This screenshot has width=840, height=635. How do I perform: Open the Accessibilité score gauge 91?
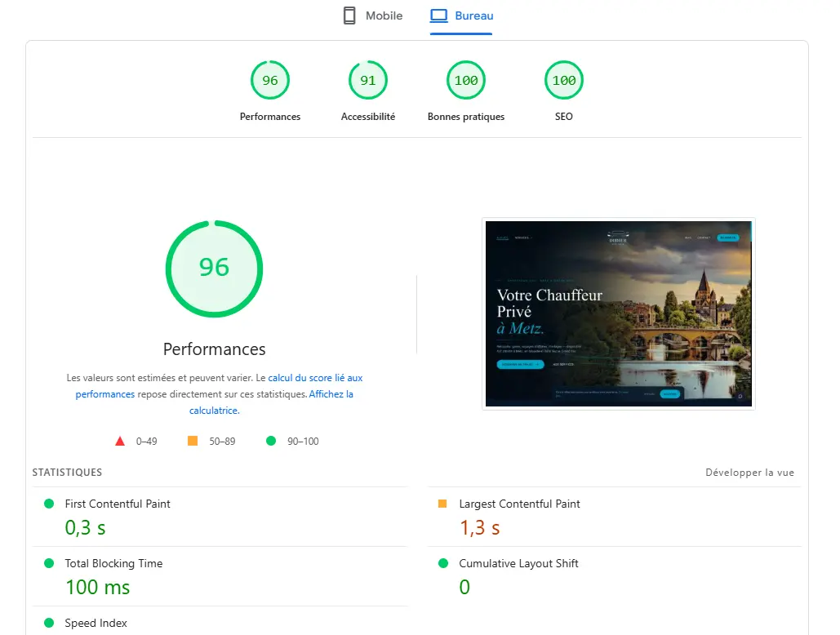click(368, 80)
